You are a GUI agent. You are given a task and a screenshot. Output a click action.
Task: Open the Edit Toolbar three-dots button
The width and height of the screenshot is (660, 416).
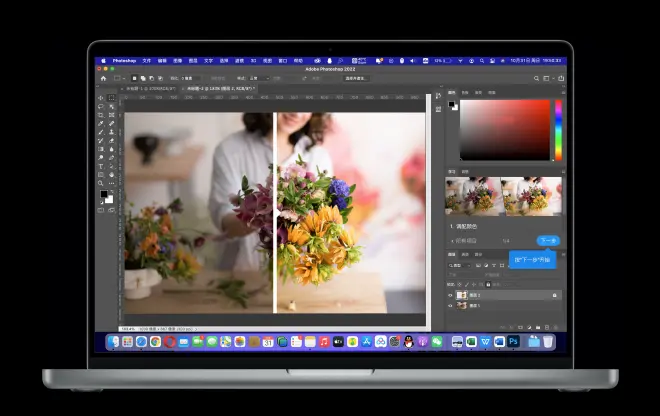[112, 183]
